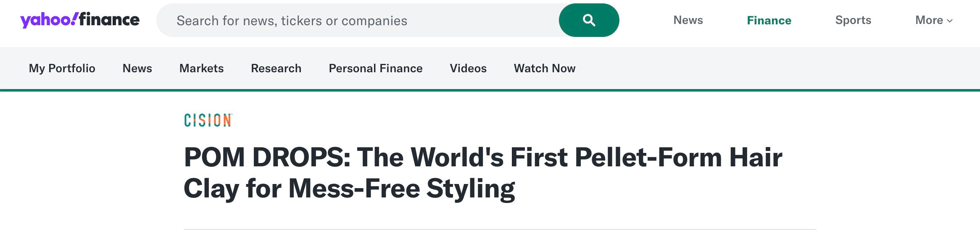
Task: Open My Portfolio from the navigation bar
Action: [x=61, y=68]
